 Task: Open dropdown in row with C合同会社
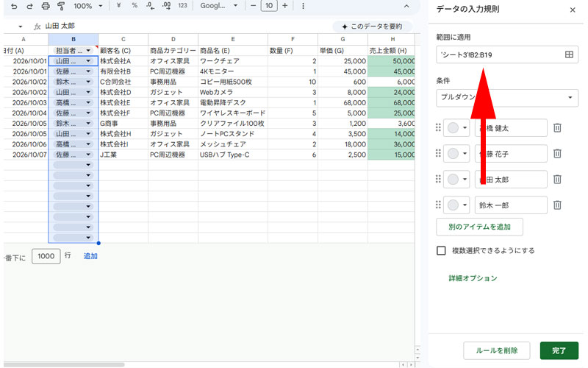88,82
